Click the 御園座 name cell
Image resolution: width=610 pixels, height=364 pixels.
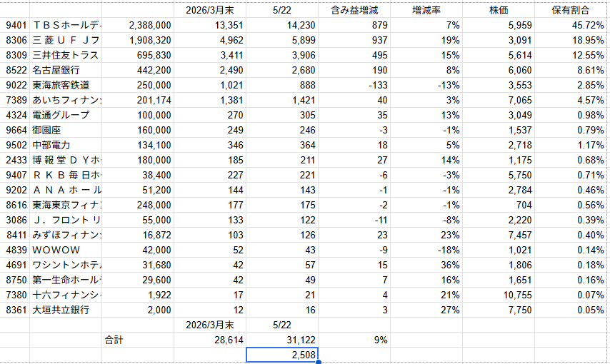point(66,130)
